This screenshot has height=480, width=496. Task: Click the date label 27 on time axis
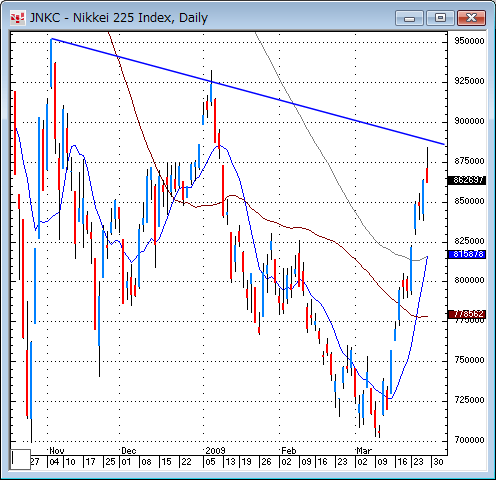point(35,462)
